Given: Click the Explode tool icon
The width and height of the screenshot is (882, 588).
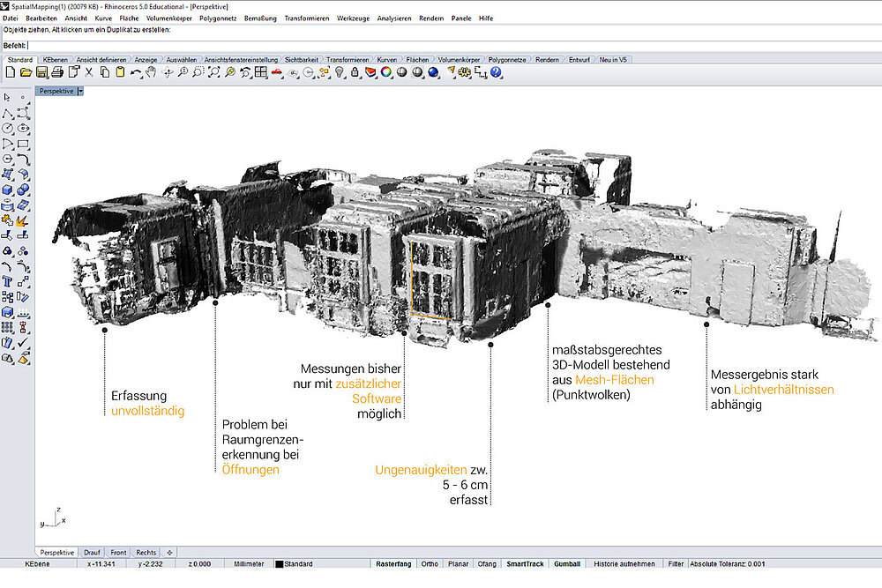Looking at the screenshot, I should click(x=23, y=220).
